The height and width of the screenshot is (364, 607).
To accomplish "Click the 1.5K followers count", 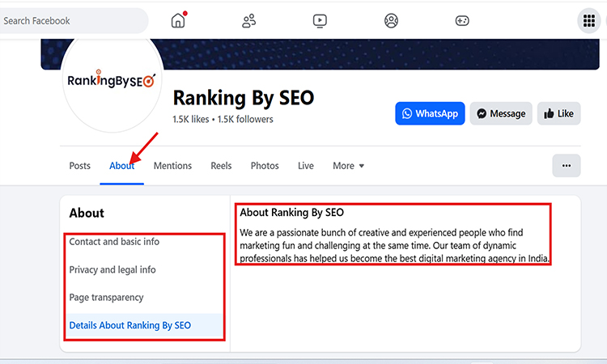I will 245,119.
